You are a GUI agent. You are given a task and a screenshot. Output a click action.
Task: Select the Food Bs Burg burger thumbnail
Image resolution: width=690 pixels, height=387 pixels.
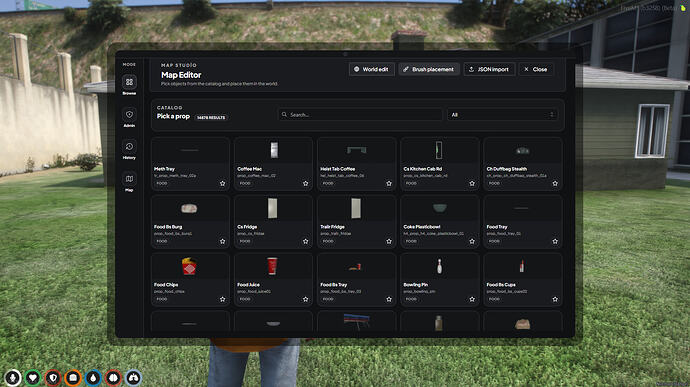pos(190,208)
